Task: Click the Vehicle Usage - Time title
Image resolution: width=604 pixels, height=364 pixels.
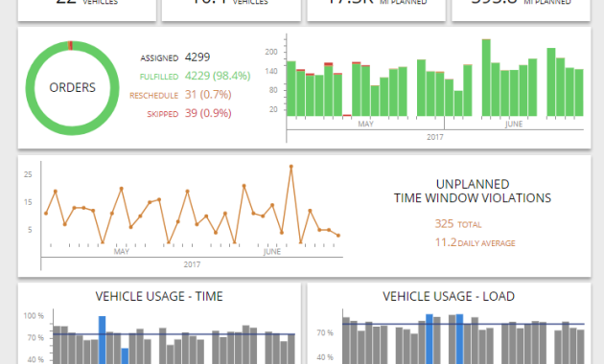Action: click(x=159, y=296)
